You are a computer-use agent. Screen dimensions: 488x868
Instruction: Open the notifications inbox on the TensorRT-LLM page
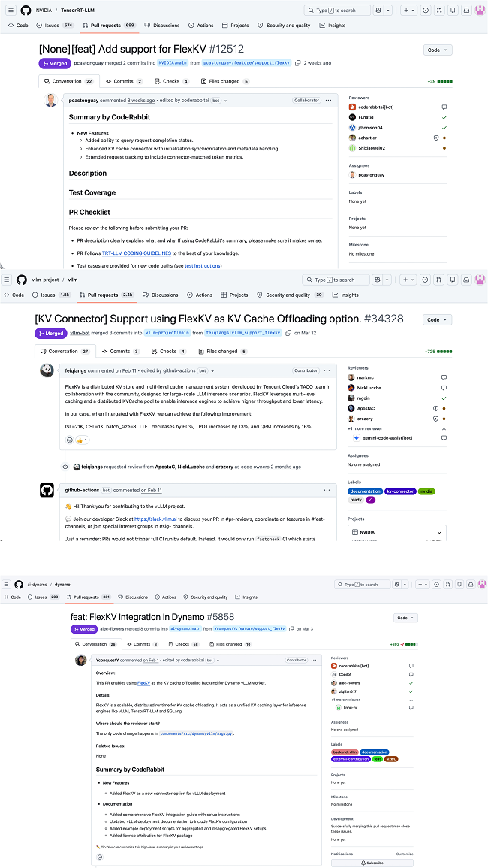pyautogui.click(x=466, y=10)
